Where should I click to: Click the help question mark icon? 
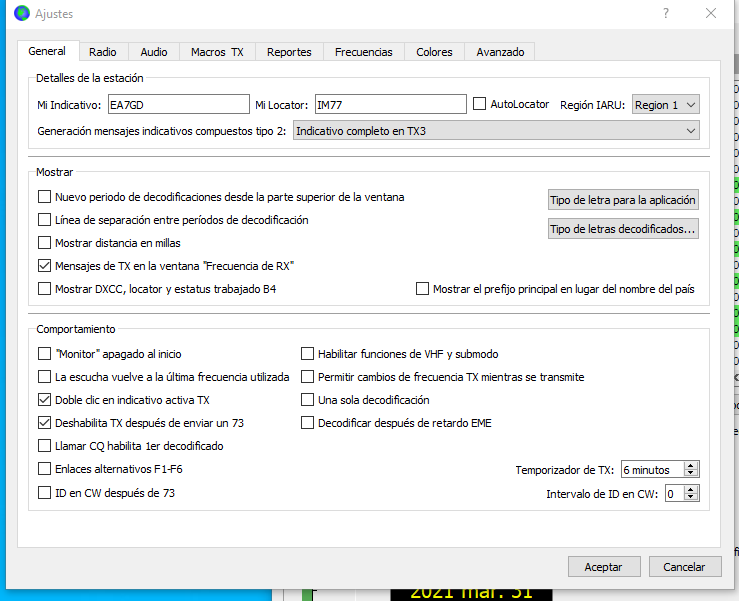tap(666, 14)
